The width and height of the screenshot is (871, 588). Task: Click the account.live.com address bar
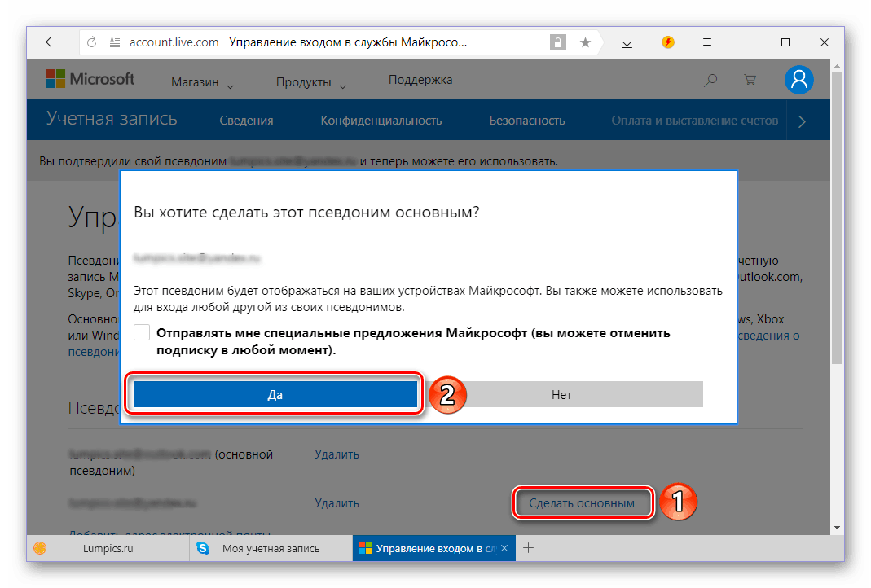coord(326,42)
